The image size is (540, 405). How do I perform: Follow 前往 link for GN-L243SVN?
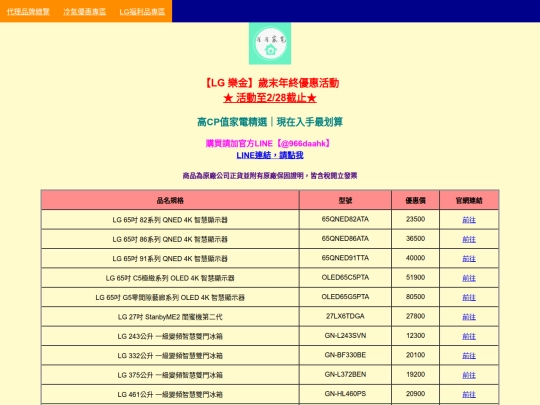[469, 336]
